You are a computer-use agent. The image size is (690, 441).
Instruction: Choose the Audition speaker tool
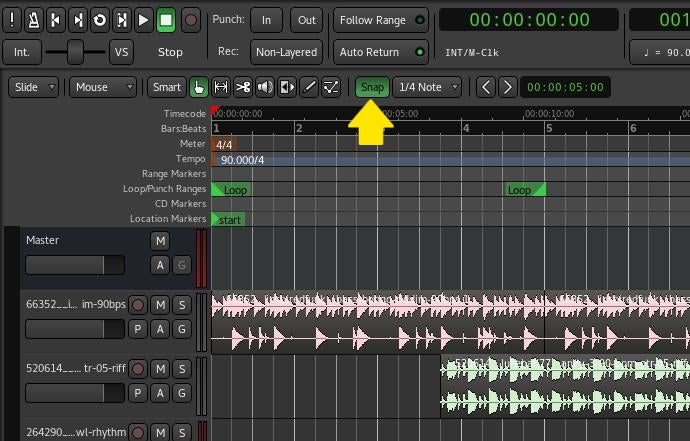tap(265, 87)
